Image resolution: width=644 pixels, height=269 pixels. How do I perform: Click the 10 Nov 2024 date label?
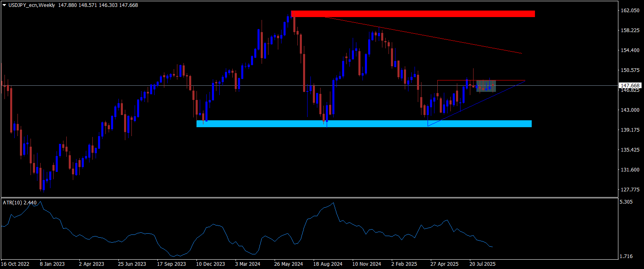[367, 264]
